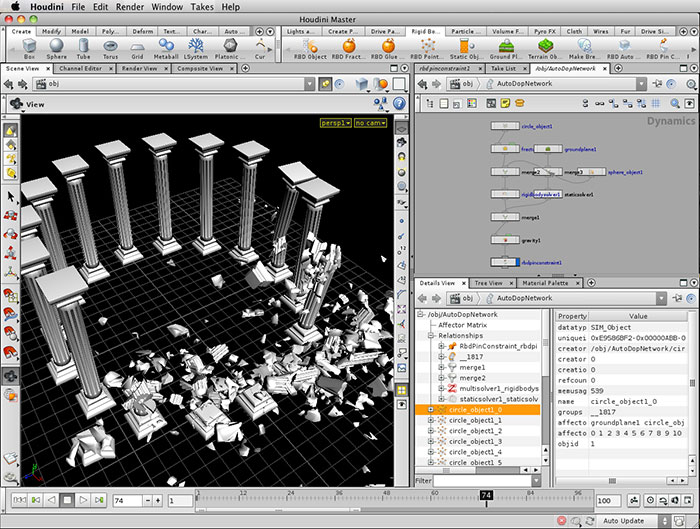This screenshot has height=529, width=700.
Task: Click the current frame 74 input field
Action: pyautogui.click(x=127, y=500)
